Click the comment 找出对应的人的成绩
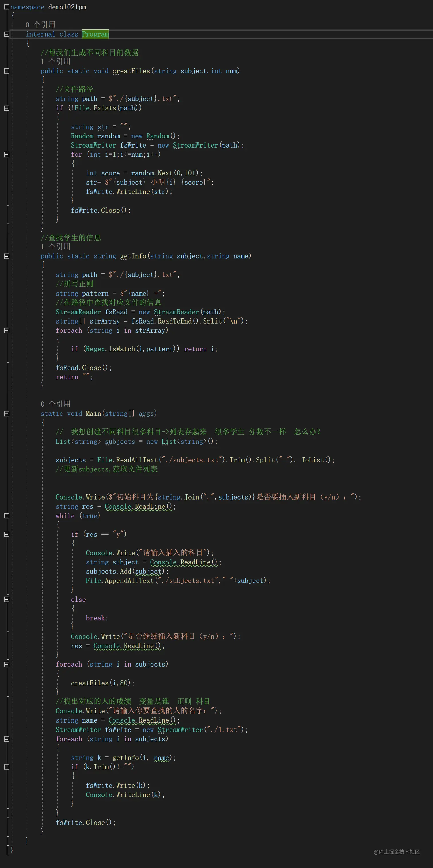This screenshot has width=433, height=868. 93,701
